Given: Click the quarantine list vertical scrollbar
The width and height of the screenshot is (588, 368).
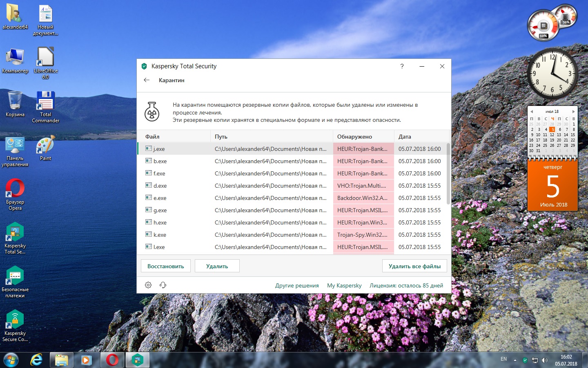Looking at the screenshot, I should 448,174.
